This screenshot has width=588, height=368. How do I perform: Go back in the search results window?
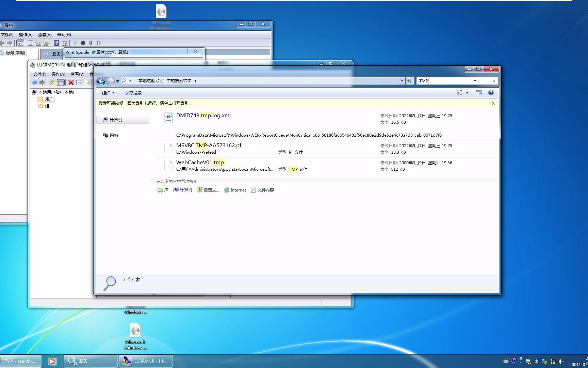101,81
